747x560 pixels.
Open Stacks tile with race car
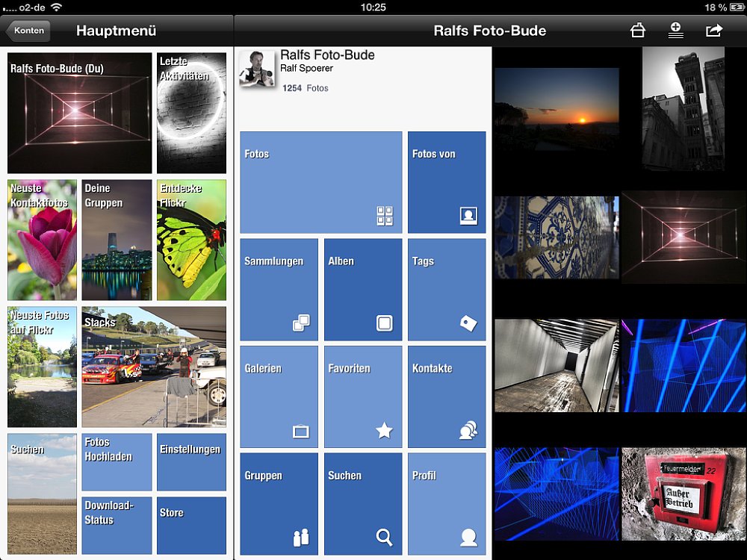[x=153, y=367]
